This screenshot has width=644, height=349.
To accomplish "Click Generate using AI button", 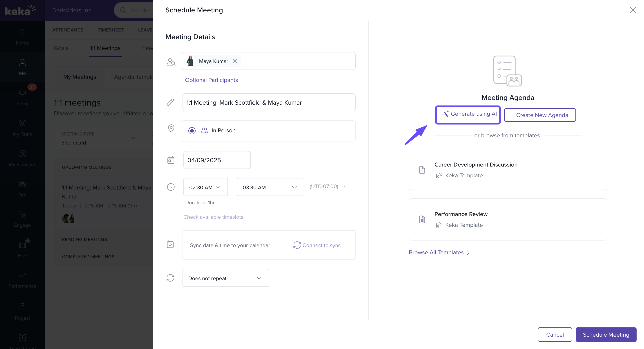I will click(468, 115).
